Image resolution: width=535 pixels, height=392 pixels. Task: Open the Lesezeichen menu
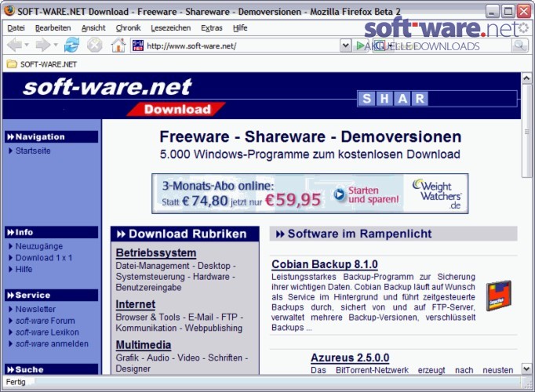pyautogui.click(x=170, y=28)
